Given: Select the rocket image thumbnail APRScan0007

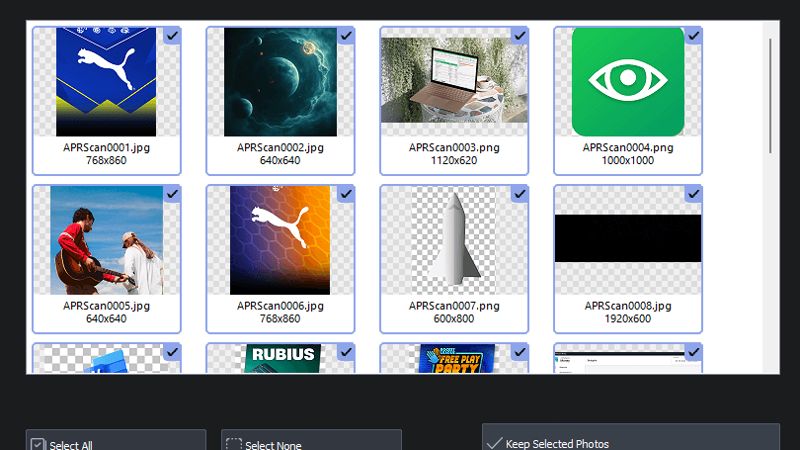Looking at the screenshot, I should 454,240.
